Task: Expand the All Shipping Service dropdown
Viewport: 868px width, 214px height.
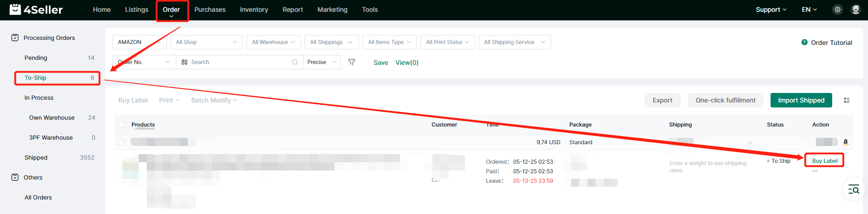Action: [515, 42]
